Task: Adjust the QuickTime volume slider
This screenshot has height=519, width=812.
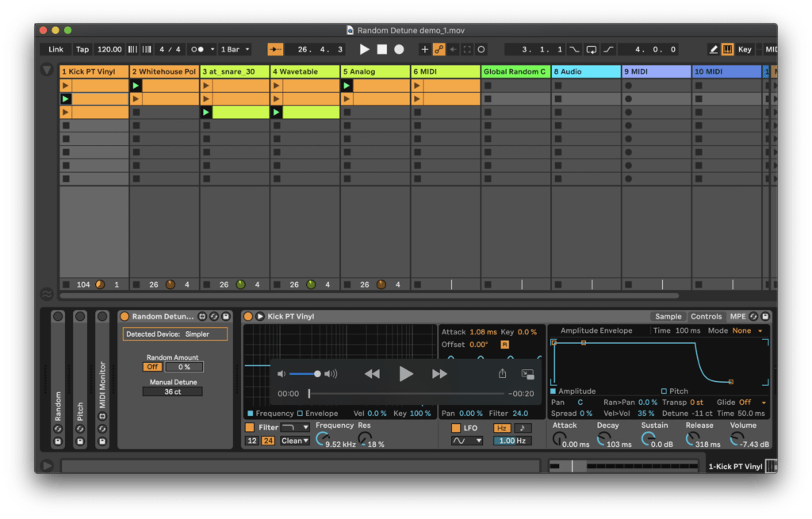Action: pyautogui.click(x=304, y=373)
